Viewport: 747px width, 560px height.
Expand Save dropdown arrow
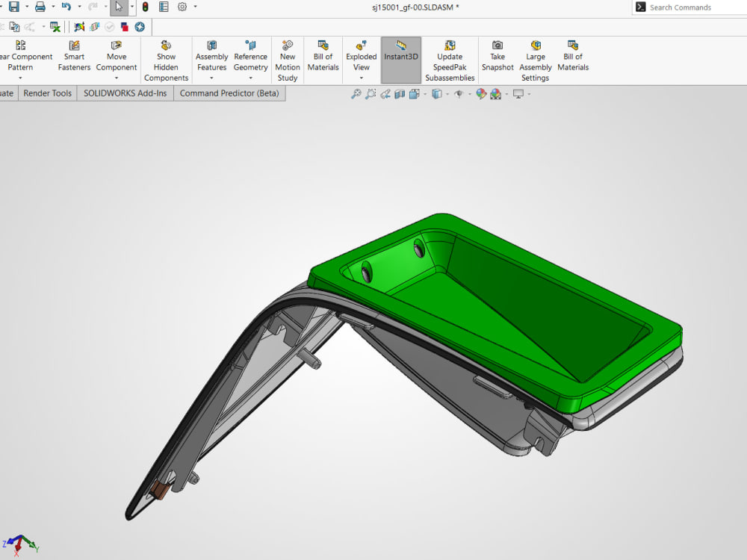(27, 7)
